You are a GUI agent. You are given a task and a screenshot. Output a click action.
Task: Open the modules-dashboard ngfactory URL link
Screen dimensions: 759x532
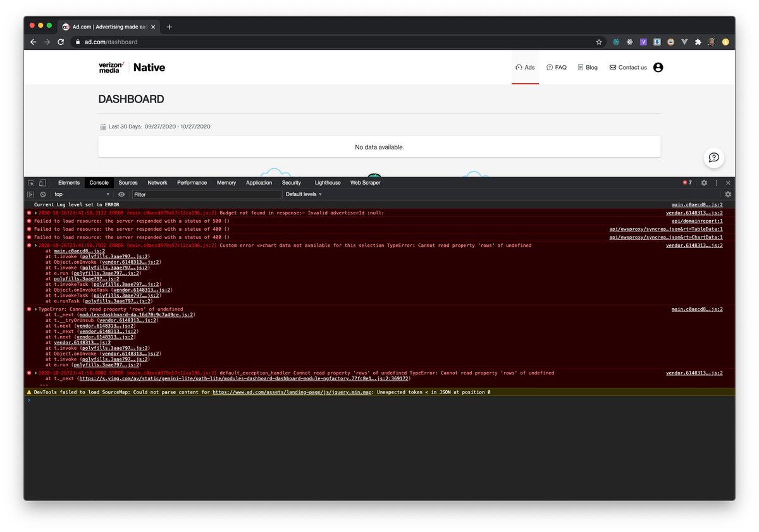244,378
